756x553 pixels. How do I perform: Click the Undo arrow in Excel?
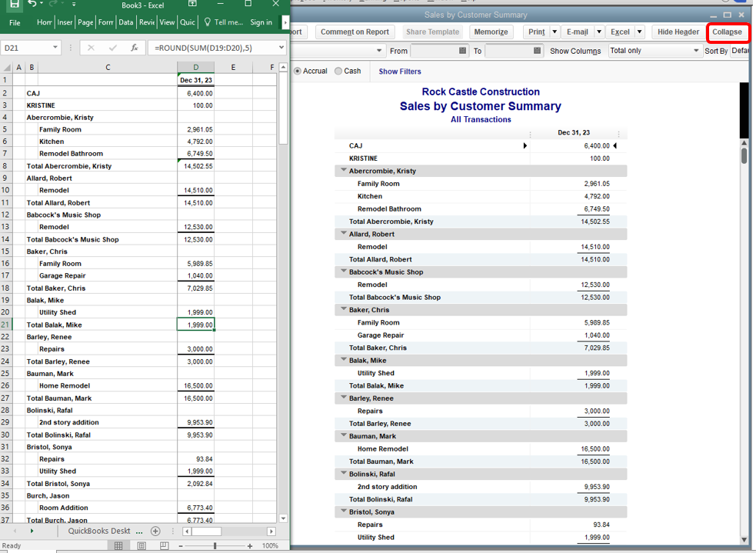pyautogui.click(x=32, y=5)
